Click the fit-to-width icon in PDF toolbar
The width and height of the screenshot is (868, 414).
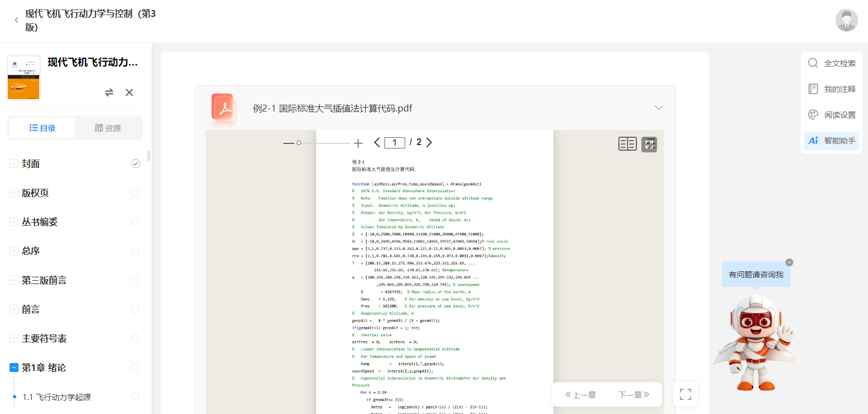pos(649,143)
